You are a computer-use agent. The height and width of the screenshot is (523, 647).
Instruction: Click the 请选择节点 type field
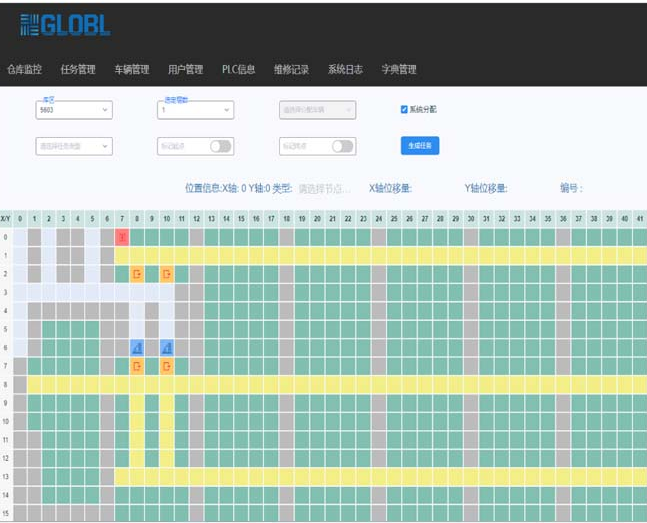(x=325, y=188)
